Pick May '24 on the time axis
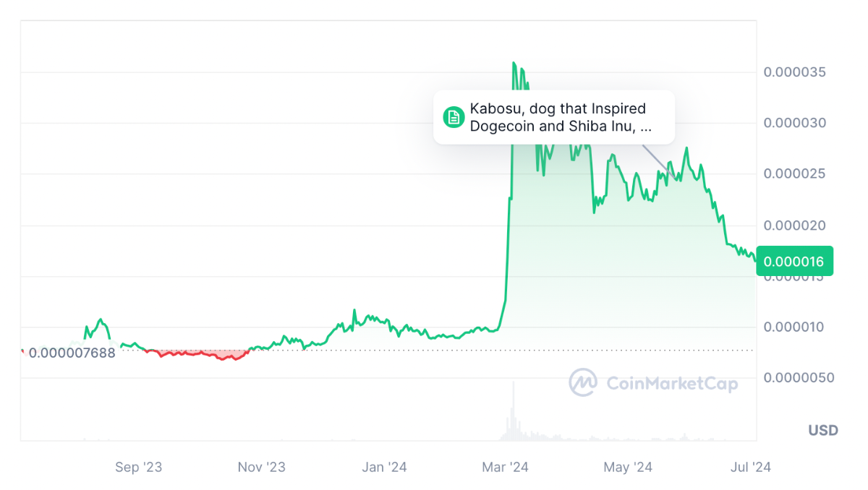The width and height of the screenshot is (868, 490). [628, 468]
